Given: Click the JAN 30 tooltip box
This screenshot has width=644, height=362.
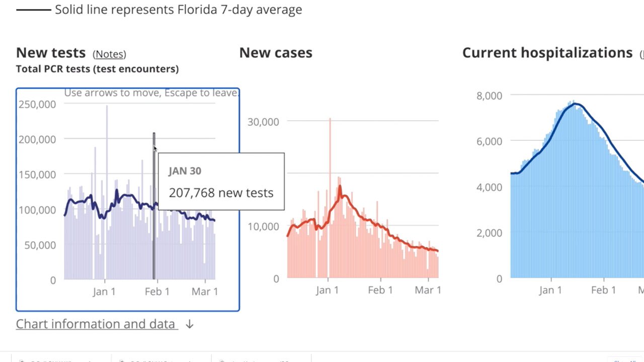Looking at the screenshot, I should click(x=221, y=182).
